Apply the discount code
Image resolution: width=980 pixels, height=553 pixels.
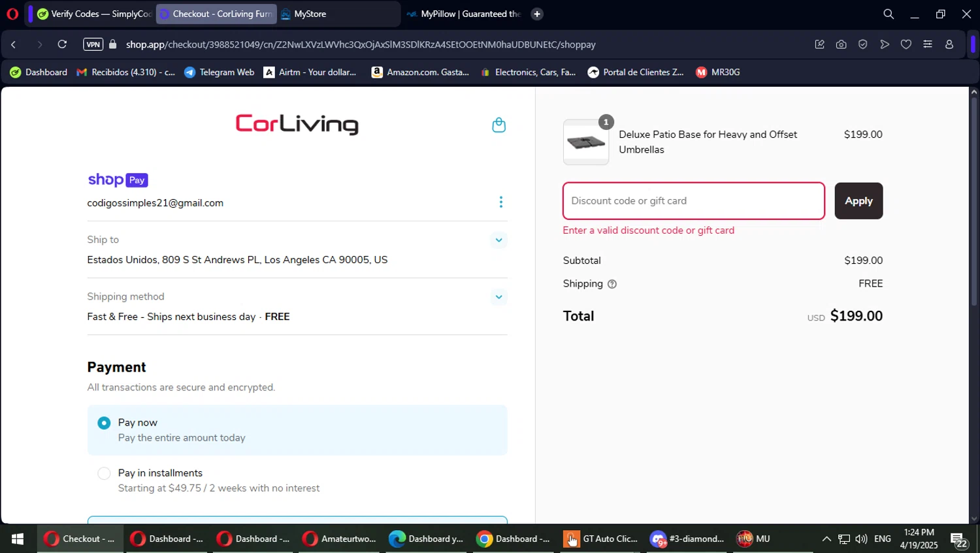click(x=858, y=201)
